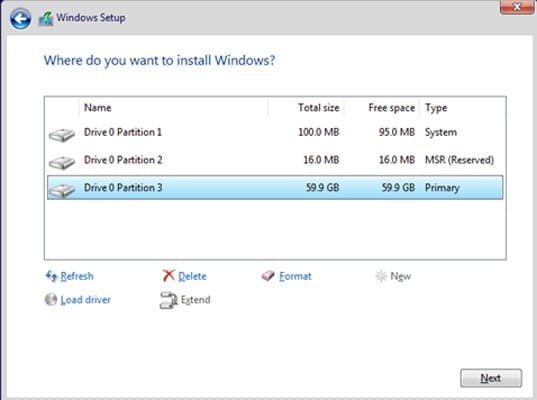Click the Primary type cell
The width and height of the screenshot is (537, 400).
point(442,188)
